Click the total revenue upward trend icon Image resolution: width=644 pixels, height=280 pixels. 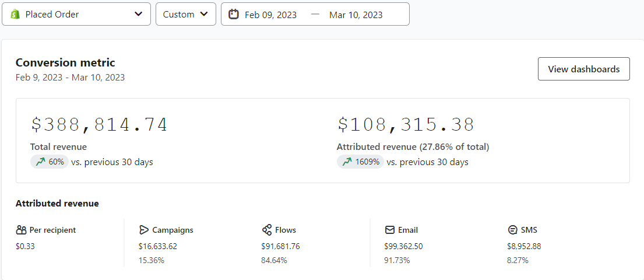coord(40,162)
